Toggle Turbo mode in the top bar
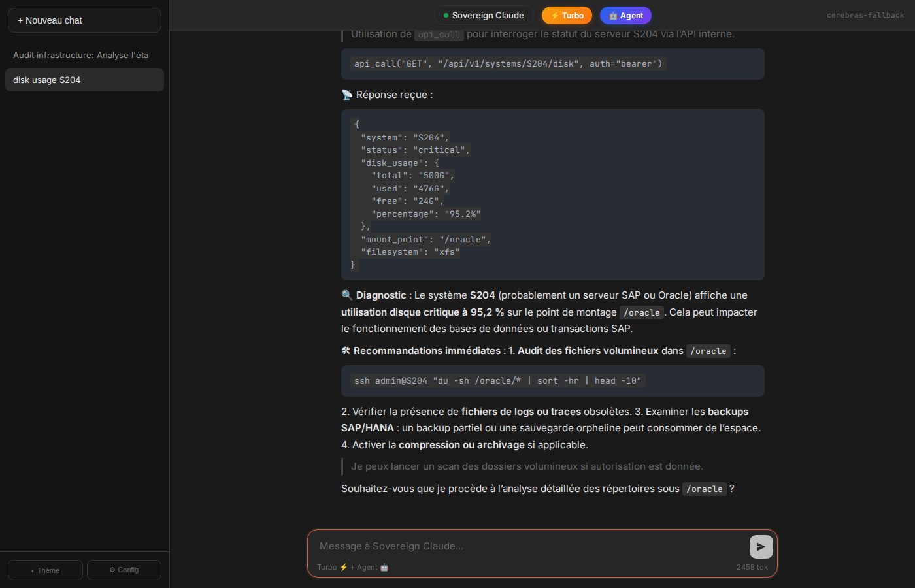Viewport: 915px width, 588px height. pos(567,16)
